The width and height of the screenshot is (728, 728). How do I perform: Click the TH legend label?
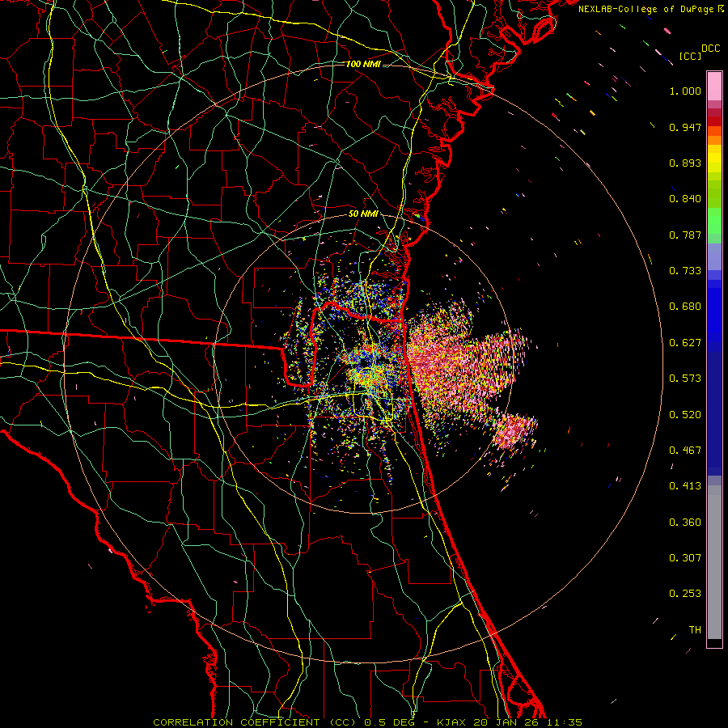click(x=695, y=630)
